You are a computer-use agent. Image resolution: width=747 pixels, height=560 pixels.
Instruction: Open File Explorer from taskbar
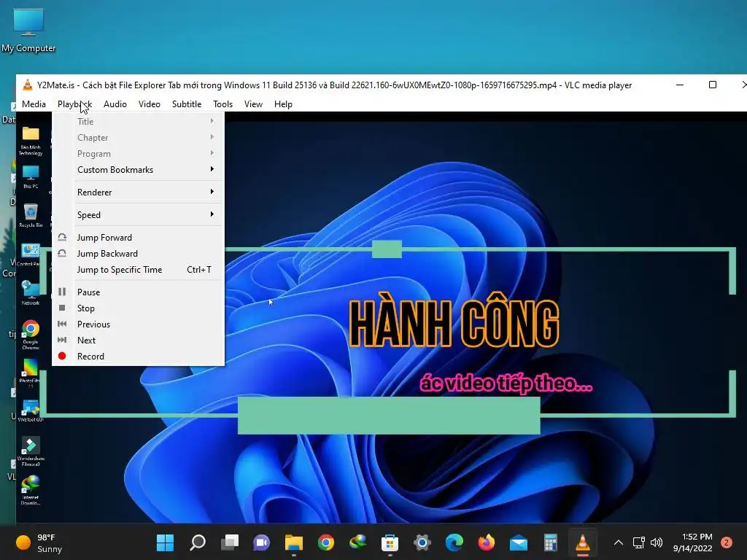[294, 542]
